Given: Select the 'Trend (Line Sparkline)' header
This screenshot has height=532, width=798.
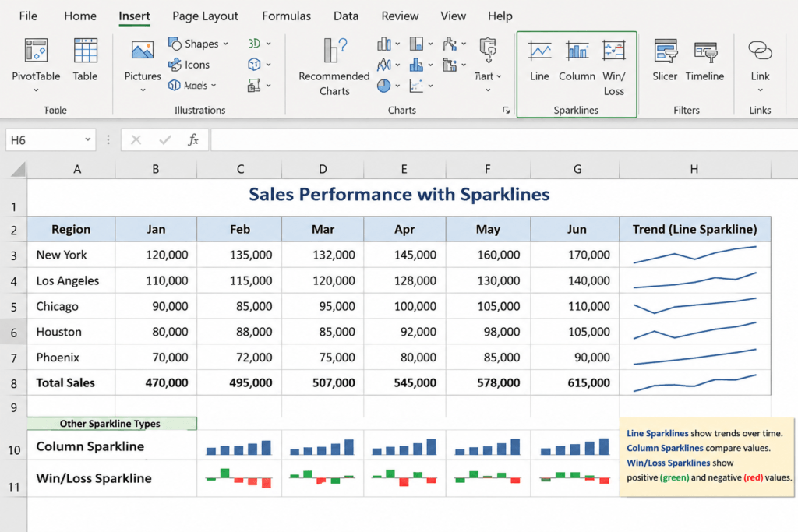Looking at the screenshot, I should pyautogui.click(x=694, y=229).
